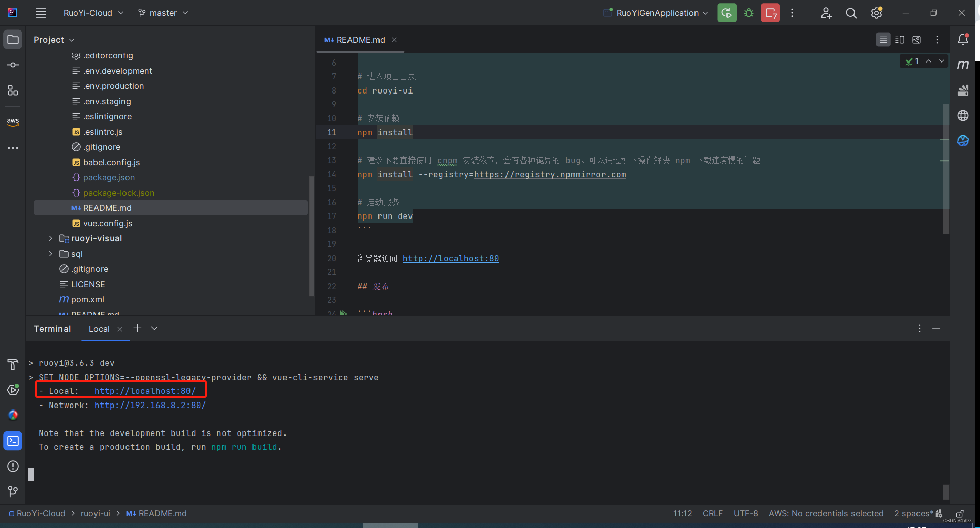Open terminal options menu
This screenshot has height=528, width=980.
tap(920, 329)
